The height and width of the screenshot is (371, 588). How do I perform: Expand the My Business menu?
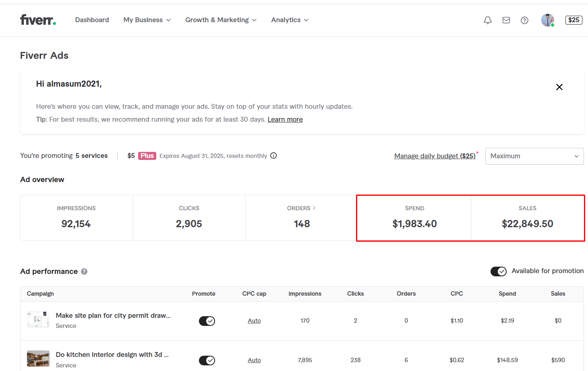(x=147, y=20)
